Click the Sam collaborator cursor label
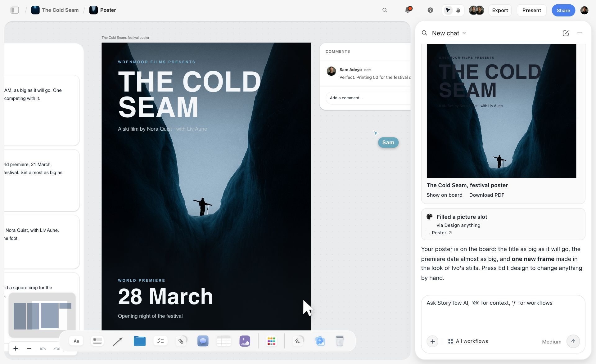Image resolution: width=596 pixels, height=364 pixels. click(388, 142)
